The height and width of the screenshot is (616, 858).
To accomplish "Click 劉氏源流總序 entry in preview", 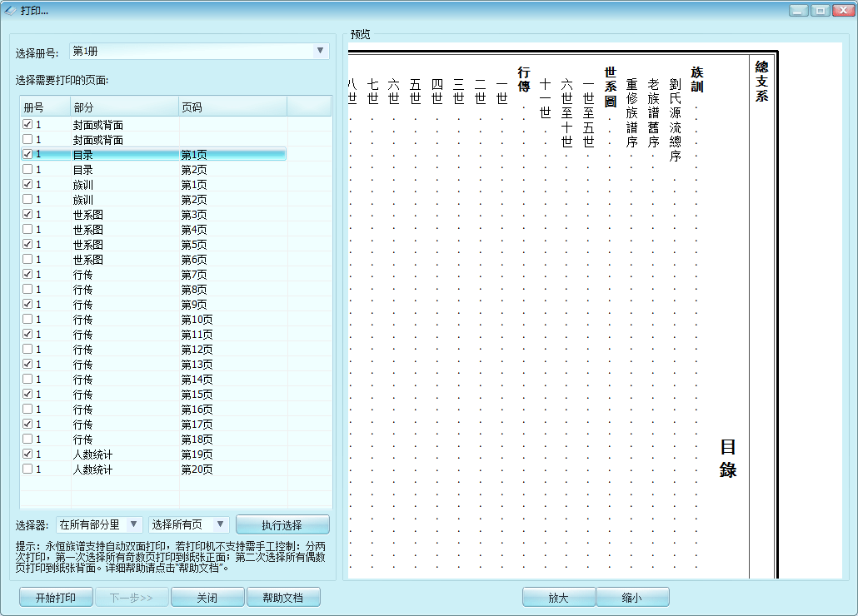I will click(676, 120).
